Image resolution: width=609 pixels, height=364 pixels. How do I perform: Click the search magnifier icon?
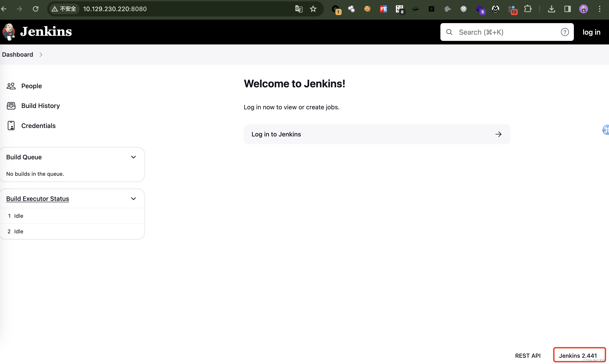click(449, 32)
